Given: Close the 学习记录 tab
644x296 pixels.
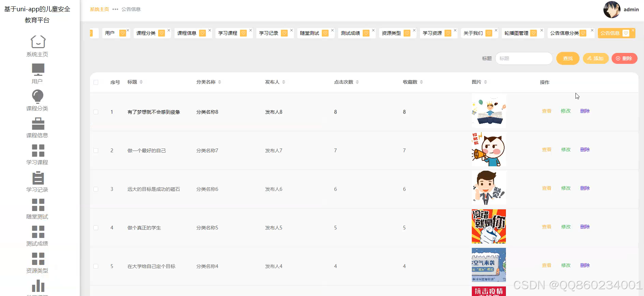Looking at the screenshot, I should (291, 30).
